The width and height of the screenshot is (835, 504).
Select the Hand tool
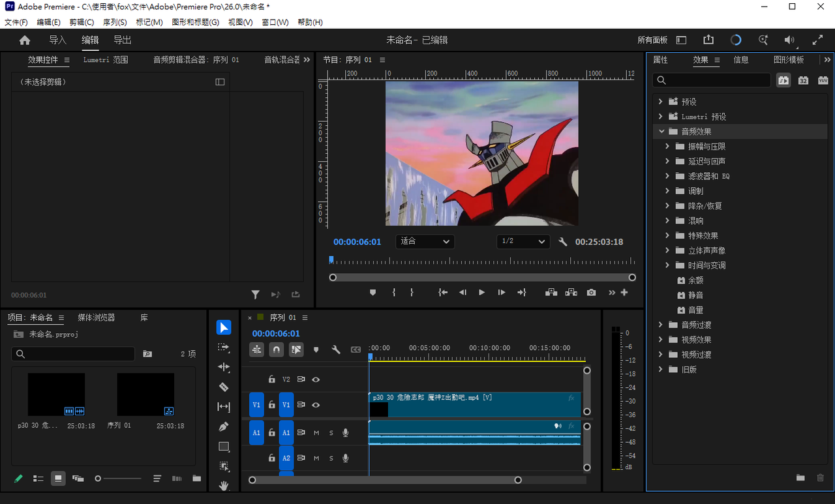[x=224, y=485]
